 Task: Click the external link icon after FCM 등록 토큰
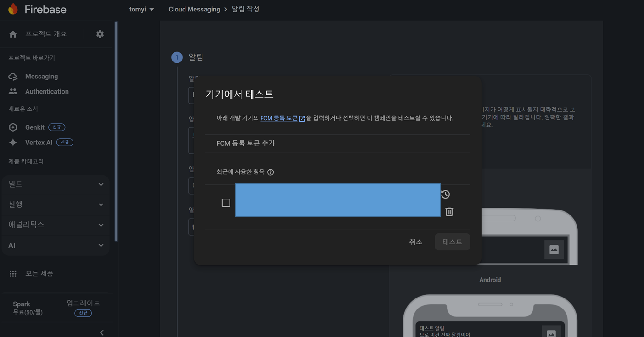pos(302,118)
